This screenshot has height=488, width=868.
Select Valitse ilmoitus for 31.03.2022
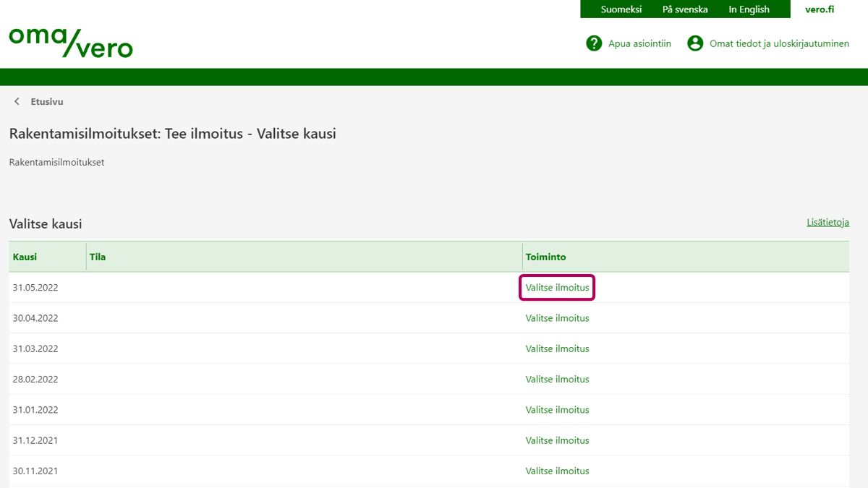557,348
